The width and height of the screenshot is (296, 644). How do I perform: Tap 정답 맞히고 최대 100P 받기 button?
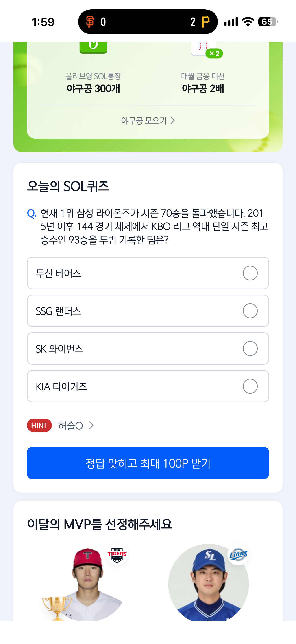point(148,463)
